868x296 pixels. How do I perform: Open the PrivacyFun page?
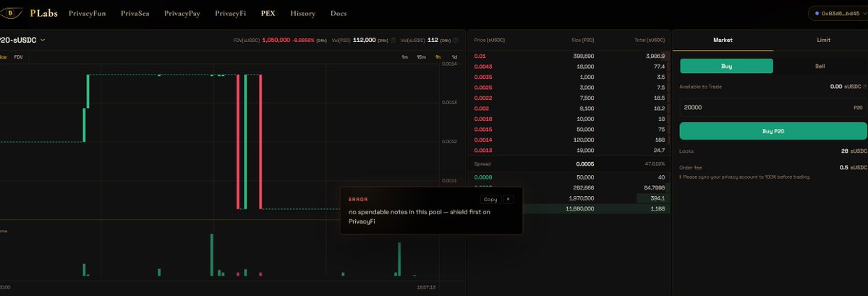(x=87, y=13)
